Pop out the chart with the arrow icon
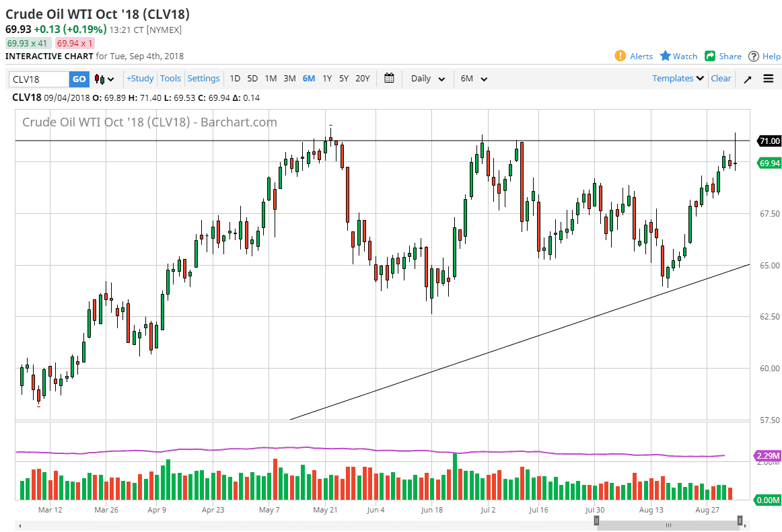The height and width of the screenshot is (532, 782). [747, 79]
